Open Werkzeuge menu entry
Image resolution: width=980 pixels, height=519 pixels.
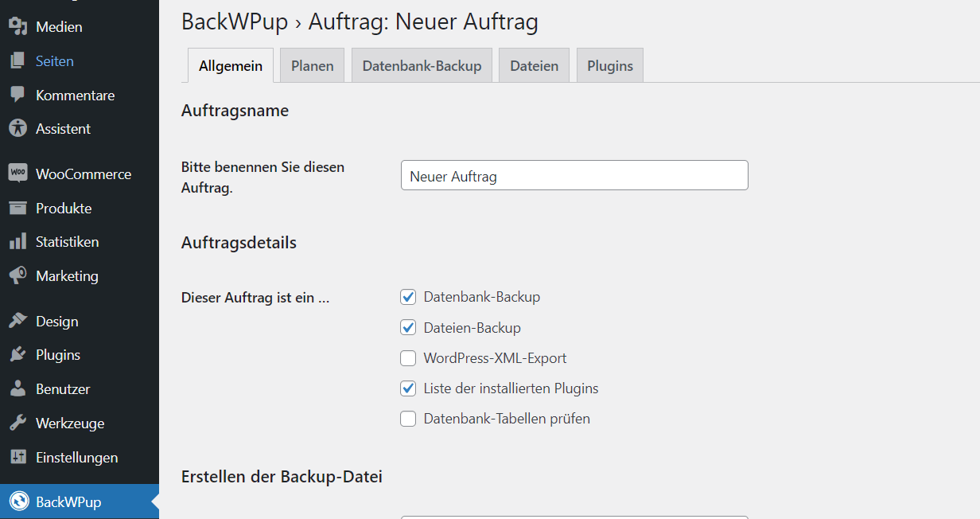[80, 423]
